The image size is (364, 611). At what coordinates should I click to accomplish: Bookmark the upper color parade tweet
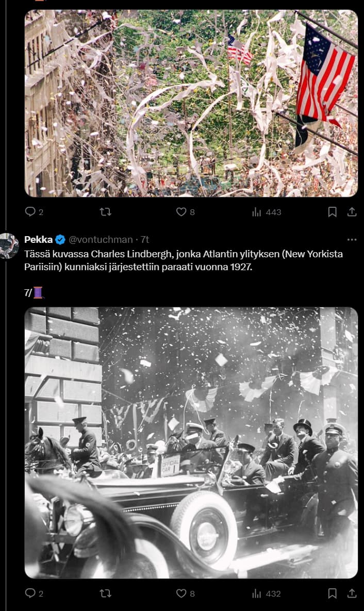pyautogui.click(x=332, y=211)
